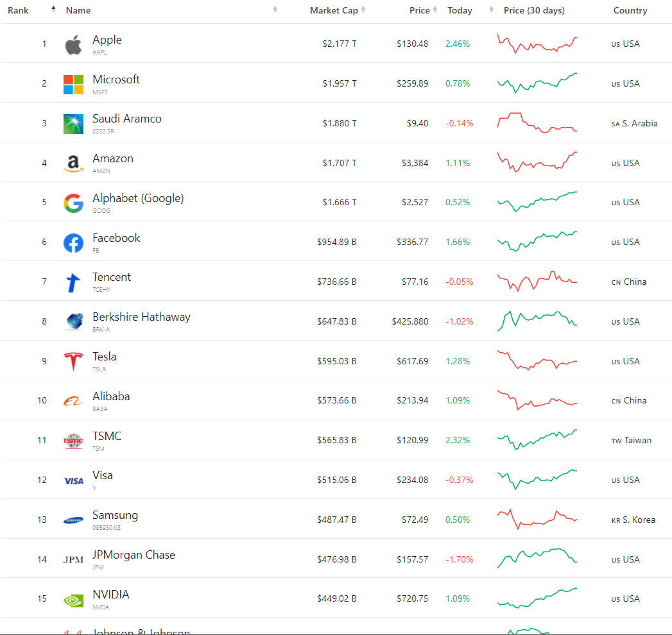
Task: Click Apple's 30-day price chart
Action: click(537, 44)
